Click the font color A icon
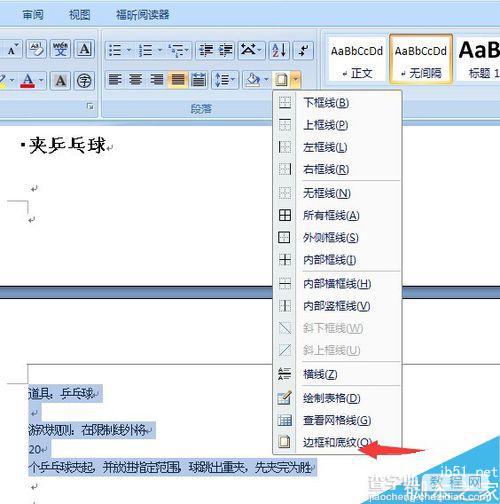Viewport: 500px width, 504px height. point(28,81)
